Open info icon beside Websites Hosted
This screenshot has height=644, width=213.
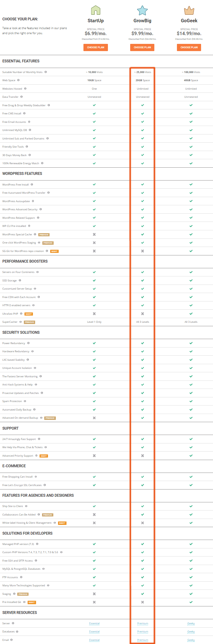[x=25, y=88]
